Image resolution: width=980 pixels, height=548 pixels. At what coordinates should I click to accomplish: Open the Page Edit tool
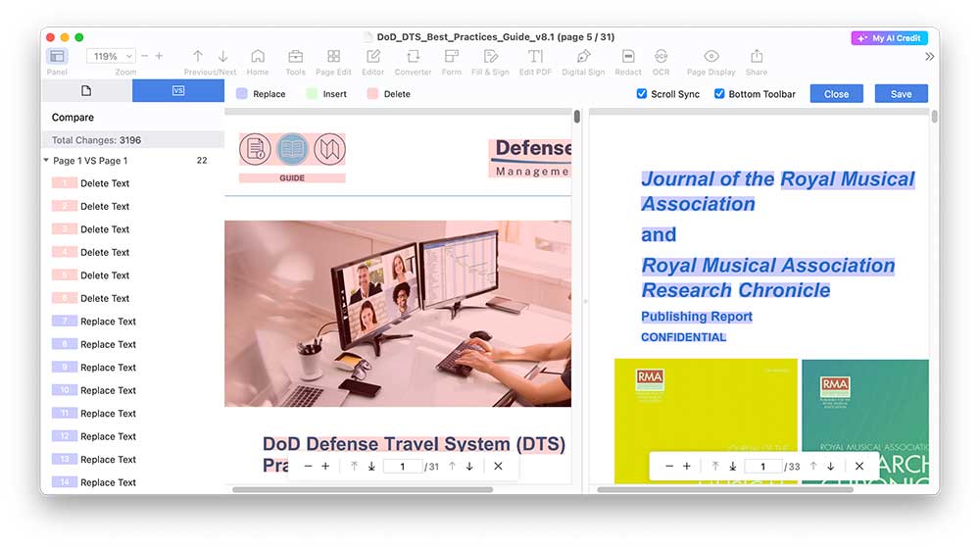click(x=334, y=57)
